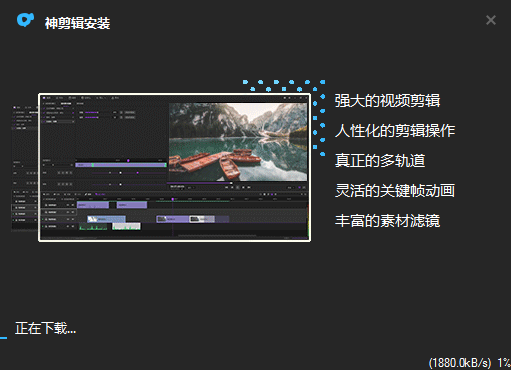Click the 正在下载... status text
Image resolution: width=511 pixels, height=370 pixels.
46,328
